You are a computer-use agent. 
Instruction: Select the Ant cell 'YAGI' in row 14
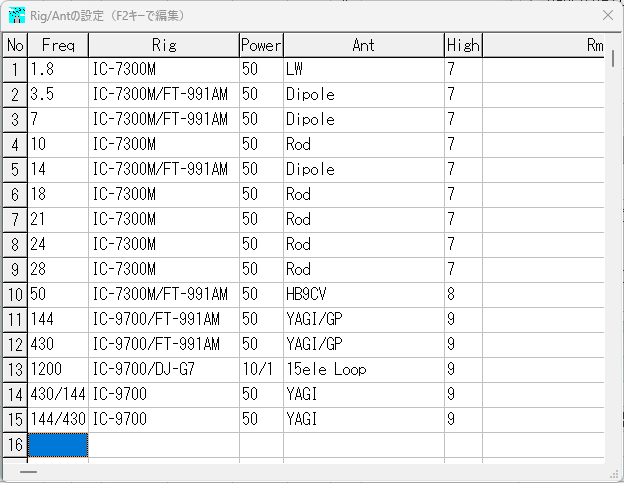pyautogui.click(x=364, y=395)
